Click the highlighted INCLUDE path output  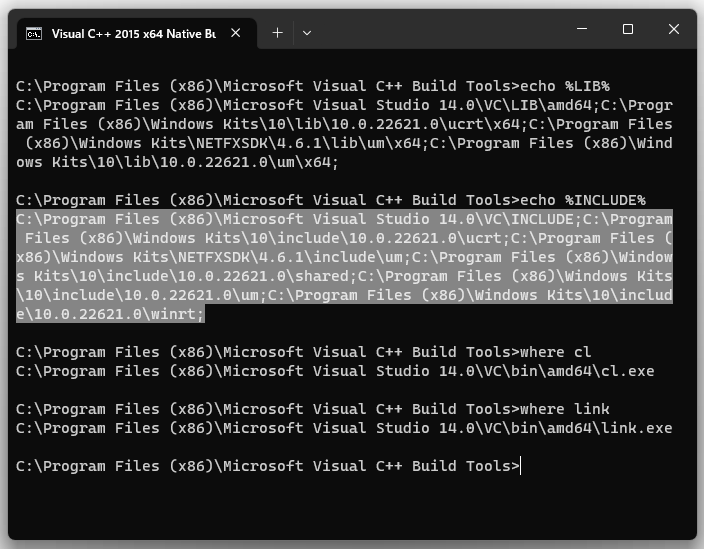point(344,266)
